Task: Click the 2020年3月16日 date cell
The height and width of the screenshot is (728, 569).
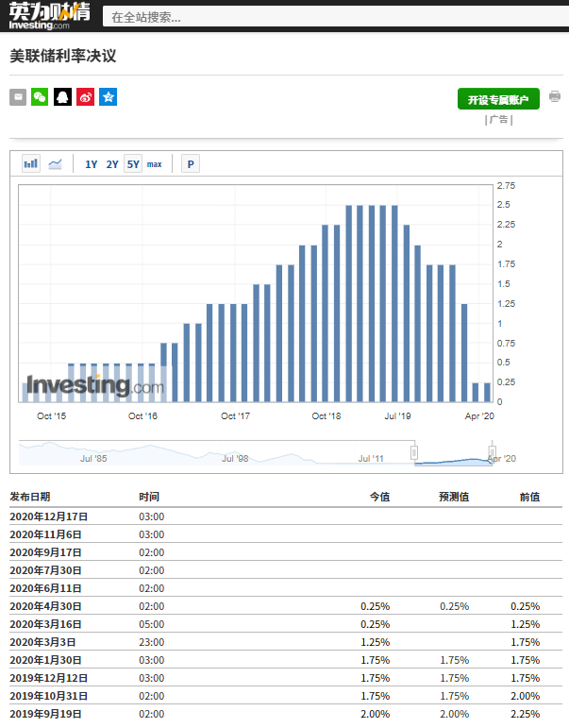Action: [45, 624]
